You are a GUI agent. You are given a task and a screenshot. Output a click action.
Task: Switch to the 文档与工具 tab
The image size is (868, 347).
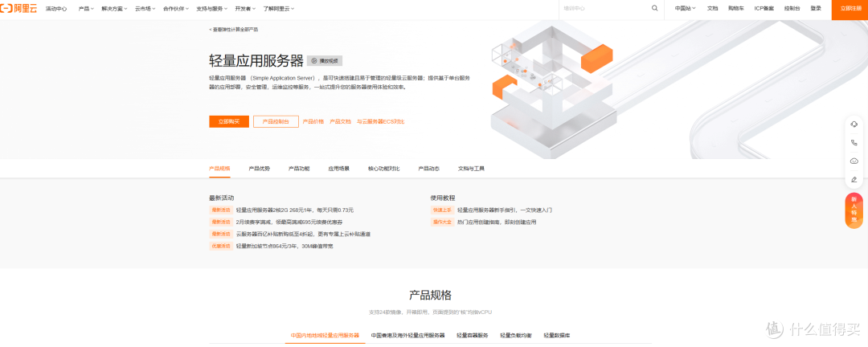(471, 168)
